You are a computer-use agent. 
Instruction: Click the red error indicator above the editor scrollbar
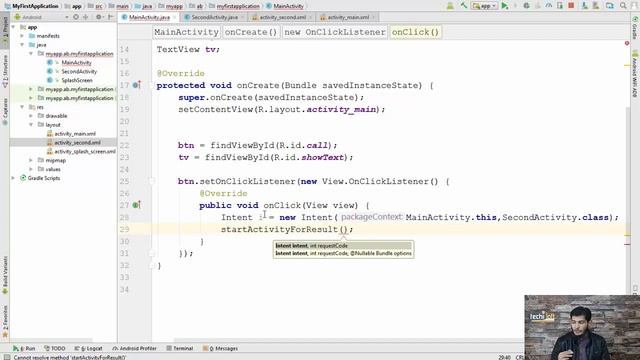[x=627, y=43]
